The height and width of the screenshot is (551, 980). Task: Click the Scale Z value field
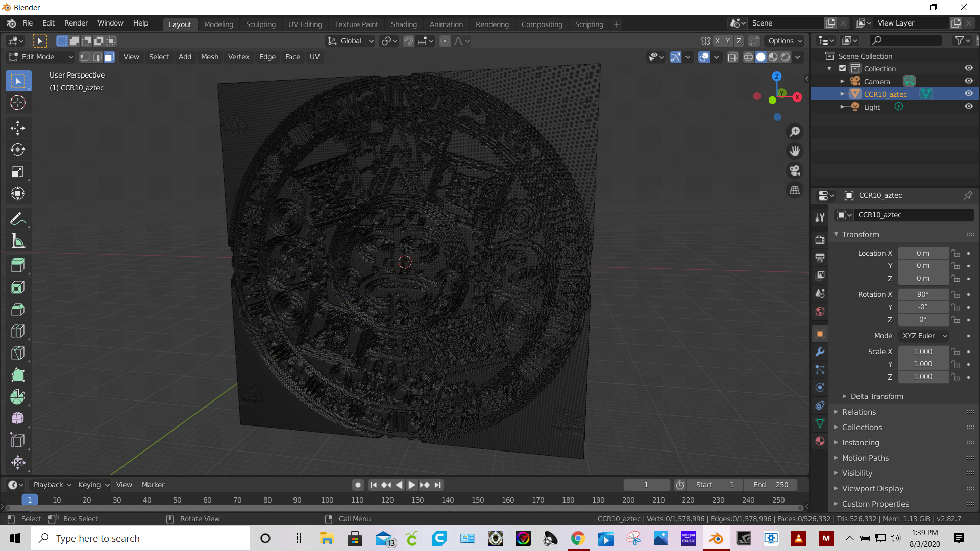click(x=923, y=377)
